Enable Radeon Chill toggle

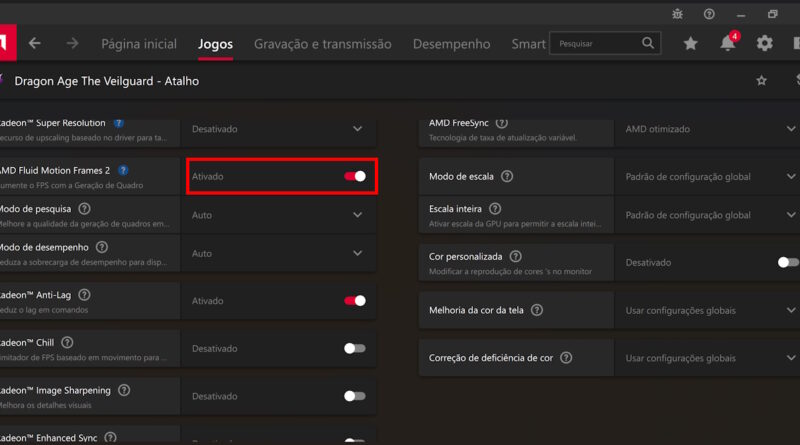(x=355, y=349)
